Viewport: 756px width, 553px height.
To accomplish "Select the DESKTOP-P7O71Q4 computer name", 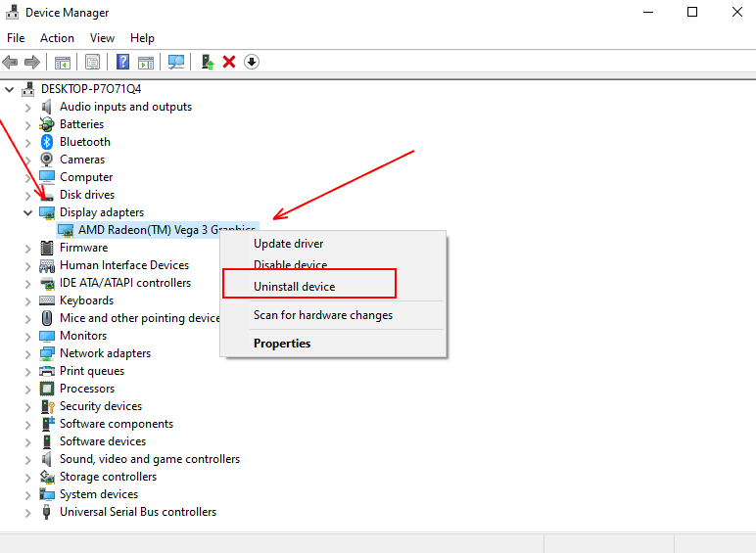I will click(x=91, y=89).
